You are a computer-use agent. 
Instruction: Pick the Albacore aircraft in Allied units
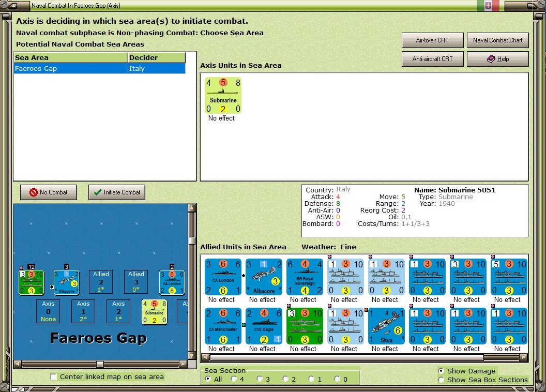coord(264,277)
